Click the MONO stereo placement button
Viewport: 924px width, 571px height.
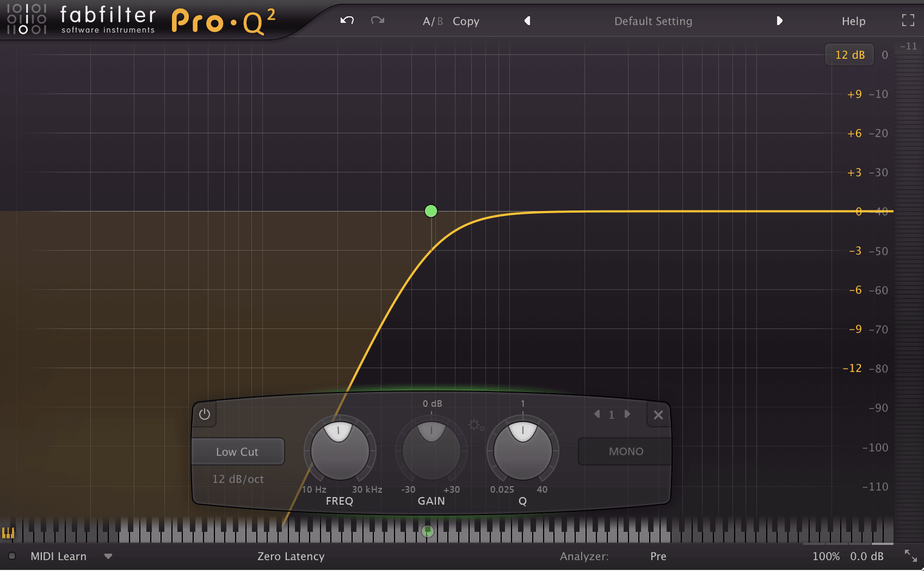[x=626, y=451]
